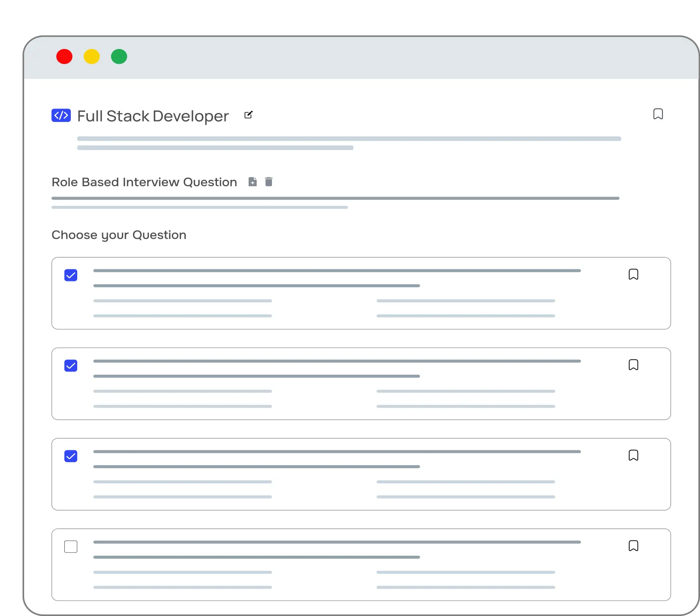This screenshot has height=616, width=700.
Task: Click the fourth question card's top text line
Action: pyautogui.click(x=337, y=542)
